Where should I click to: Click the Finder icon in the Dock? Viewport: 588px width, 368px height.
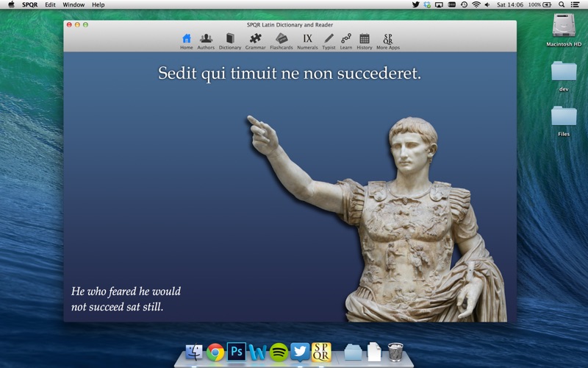194,353
